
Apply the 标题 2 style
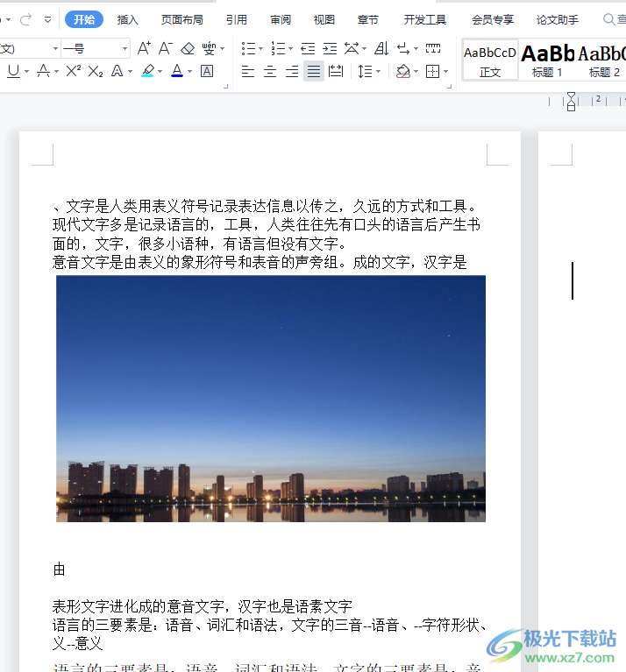point(602,60)
